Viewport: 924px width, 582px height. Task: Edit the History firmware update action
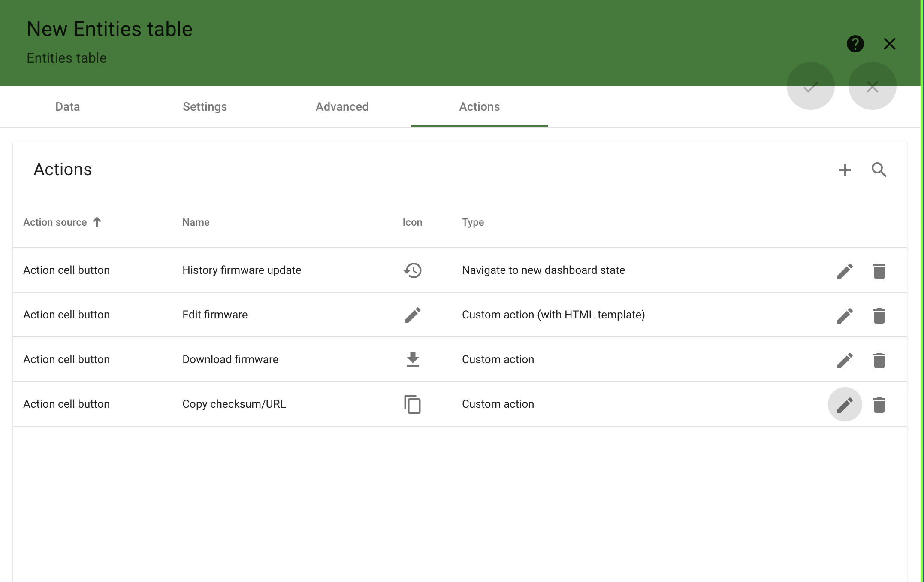[845, 271]
